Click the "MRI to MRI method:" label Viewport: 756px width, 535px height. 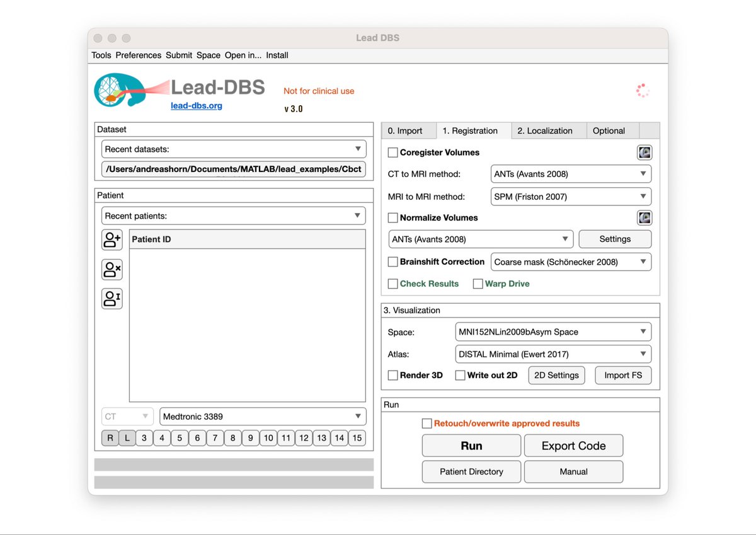coord(427,197)
